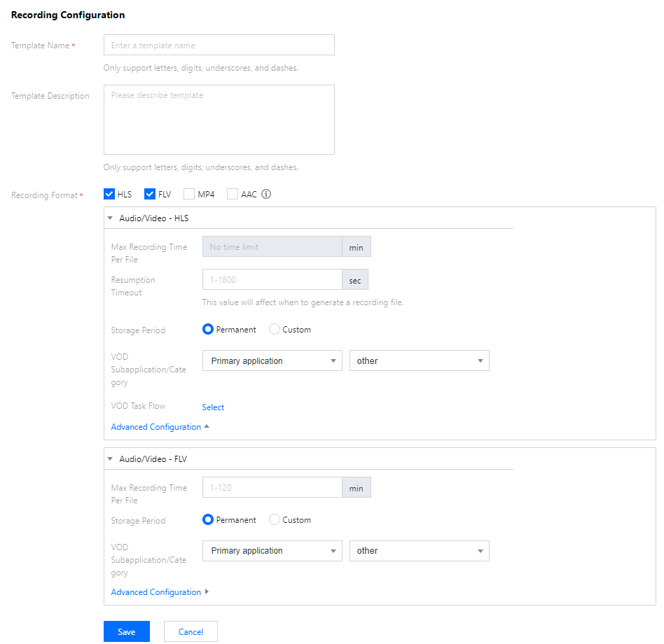This screenshot has height=644, width=664.
Task: Focus the Template Name input field
Action: click(x=219, y=45)
